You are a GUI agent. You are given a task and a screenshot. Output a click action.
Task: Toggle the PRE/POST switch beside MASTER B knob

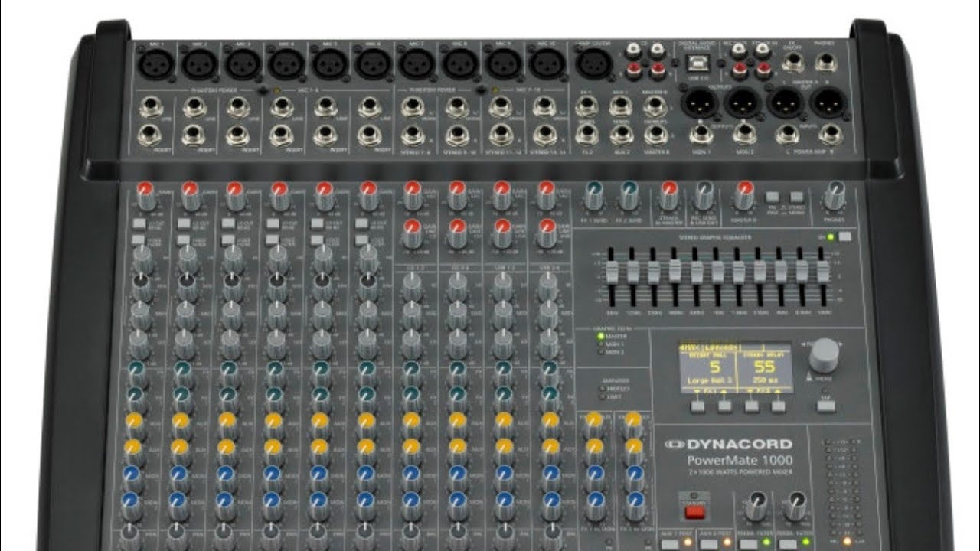coord(773,197)
